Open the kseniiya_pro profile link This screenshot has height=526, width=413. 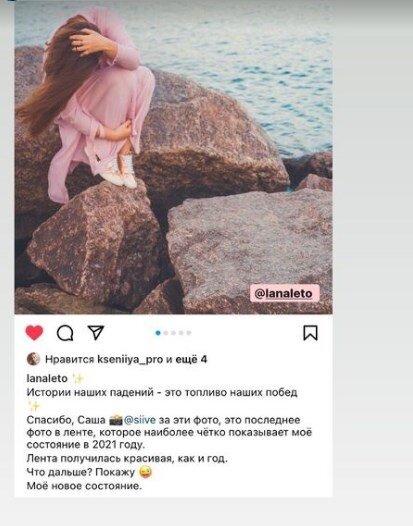pyautogui.click(x=130, y=360)
